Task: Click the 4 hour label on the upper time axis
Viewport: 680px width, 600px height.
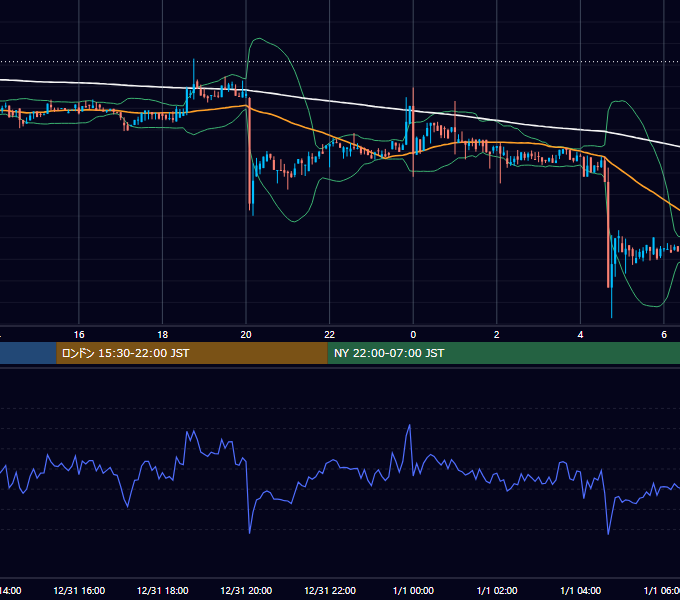Action: (580, 335)
